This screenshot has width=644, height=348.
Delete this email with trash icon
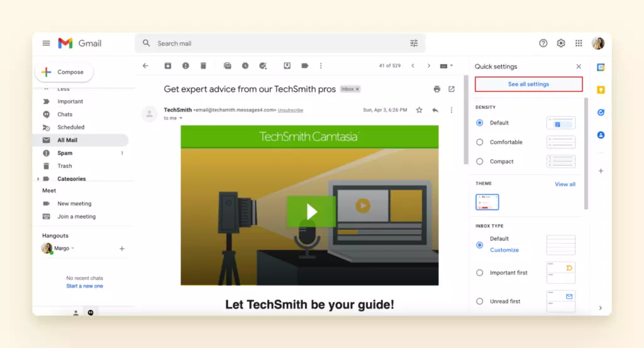click(x=203, y=65)
